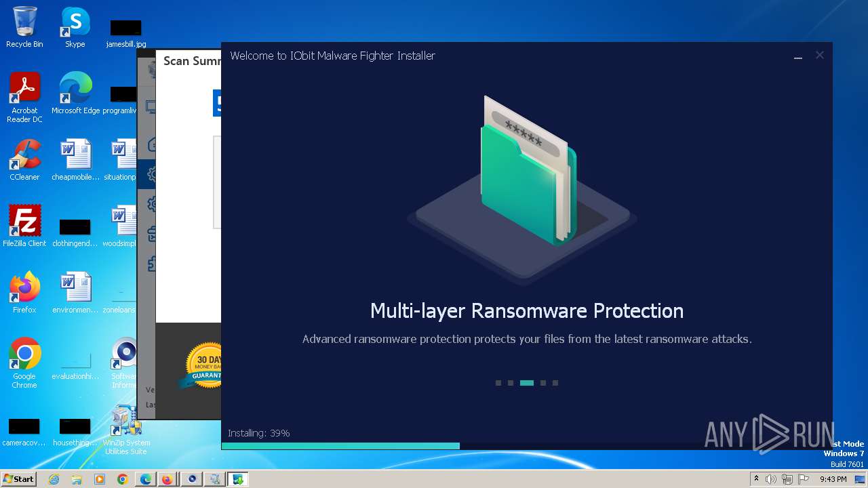Click the 'Scan Summ' heading in the background window
Viewport: 868px width, 488px height.
pos(193,61)
